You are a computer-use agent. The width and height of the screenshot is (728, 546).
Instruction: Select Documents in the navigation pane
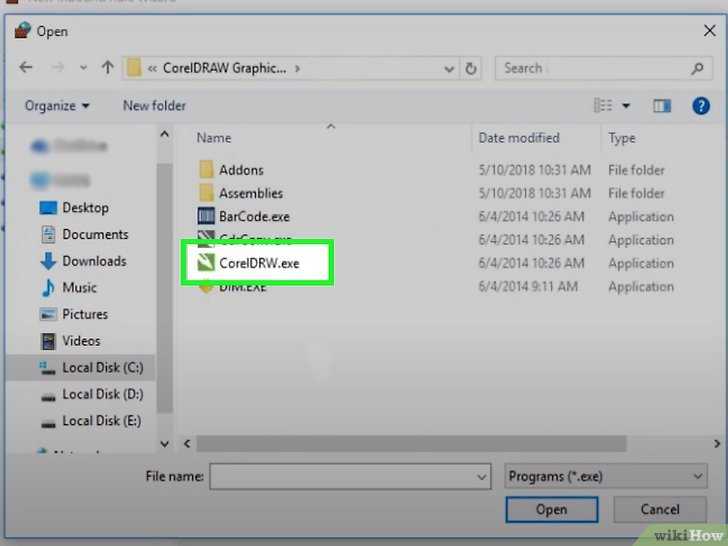tap(95, 234)
